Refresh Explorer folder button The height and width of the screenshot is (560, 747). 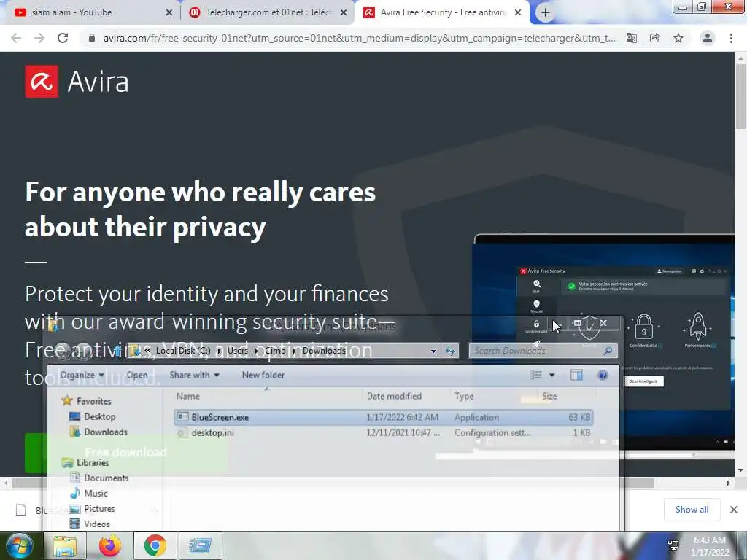pyautogui.click(x=450, y=351)
